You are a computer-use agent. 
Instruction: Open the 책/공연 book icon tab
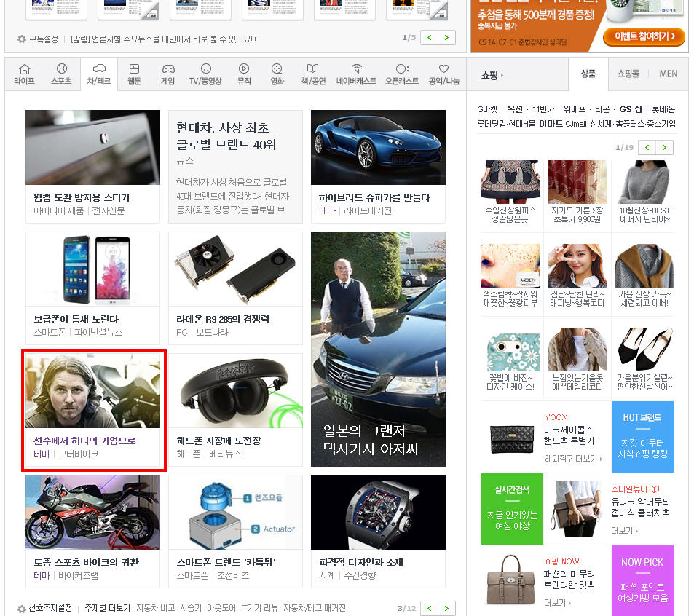click(312, 74)
